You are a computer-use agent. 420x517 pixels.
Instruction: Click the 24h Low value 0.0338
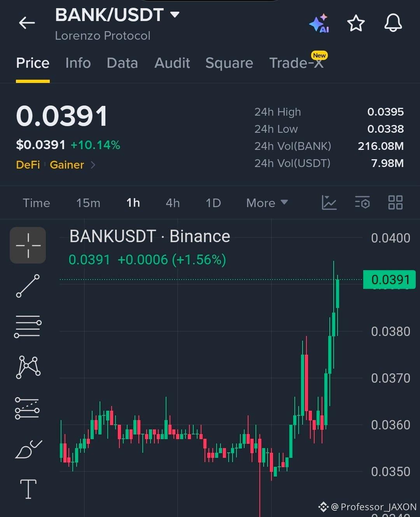tap(385, 129)
